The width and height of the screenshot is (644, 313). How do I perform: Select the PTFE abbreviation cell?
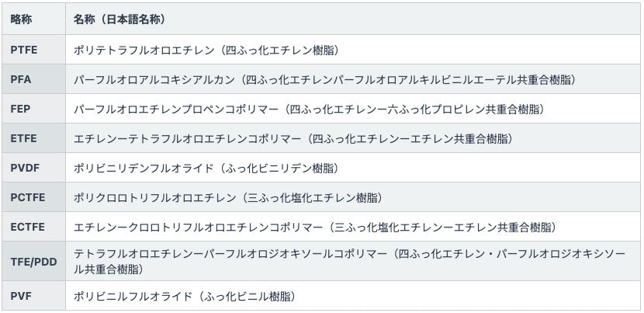pos(24,50)
